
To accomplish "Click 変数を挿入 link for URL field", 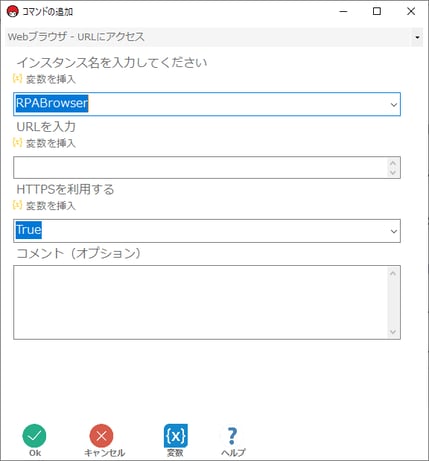I will point(51,143).
